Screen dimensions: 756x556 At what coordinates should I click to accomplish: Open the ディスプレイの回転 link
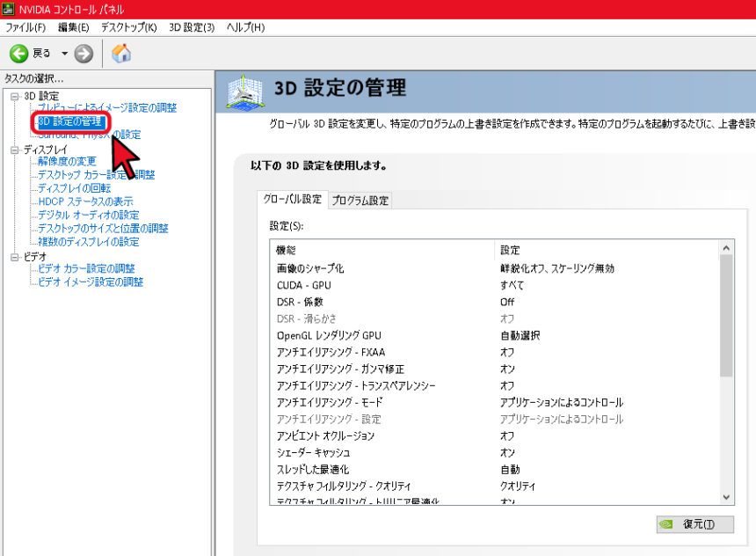[x=74, y=188]
